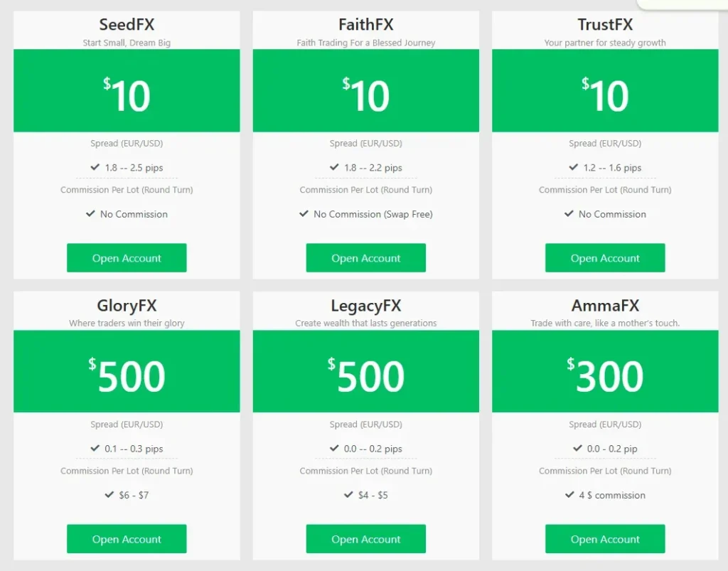The image size is (728, 571).
Task: Click checkmark icon beside 1.8 -- 2.5 pips
Action: point(95,167)
